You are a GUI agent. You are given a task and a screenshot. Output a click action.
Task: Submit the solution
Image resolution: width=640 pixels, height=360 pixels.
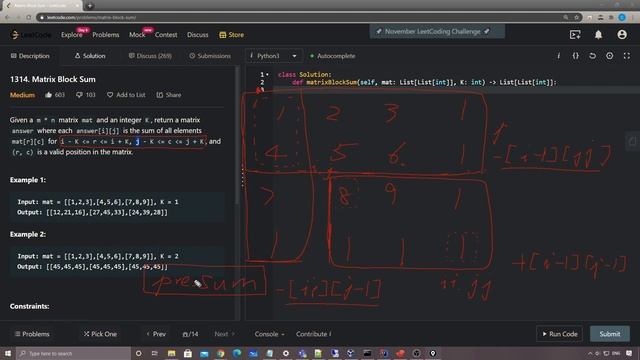pos(610,334)
